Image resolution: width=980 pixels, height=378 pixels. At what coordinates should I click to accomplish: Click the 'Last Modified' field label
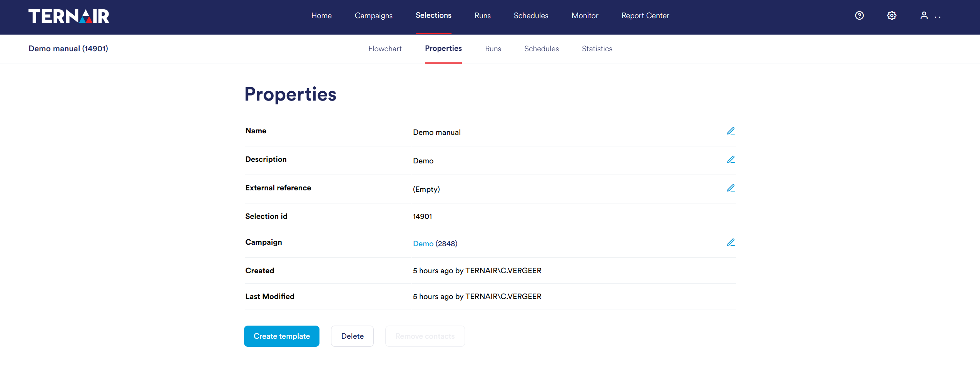click(x=270, y=297)
